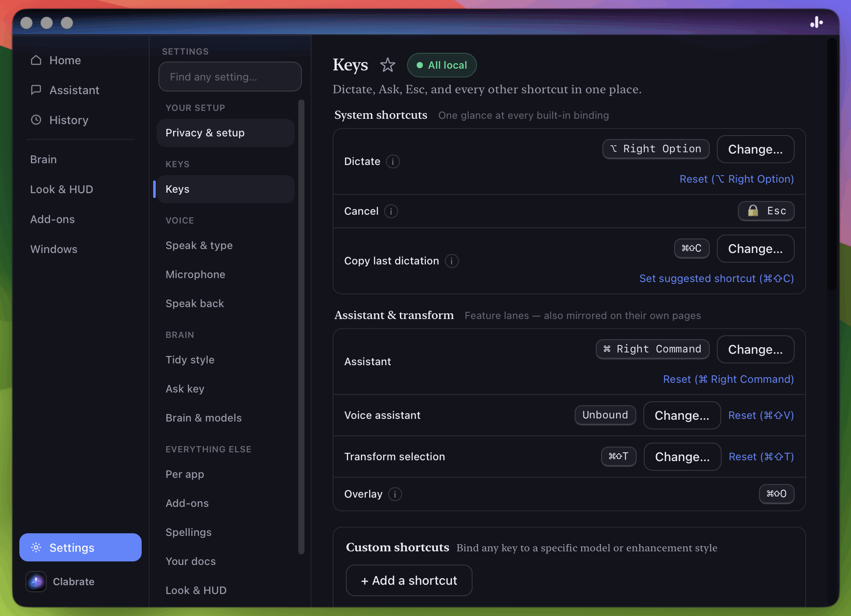Click the Assistant chat bubble icon

(36, 90)
